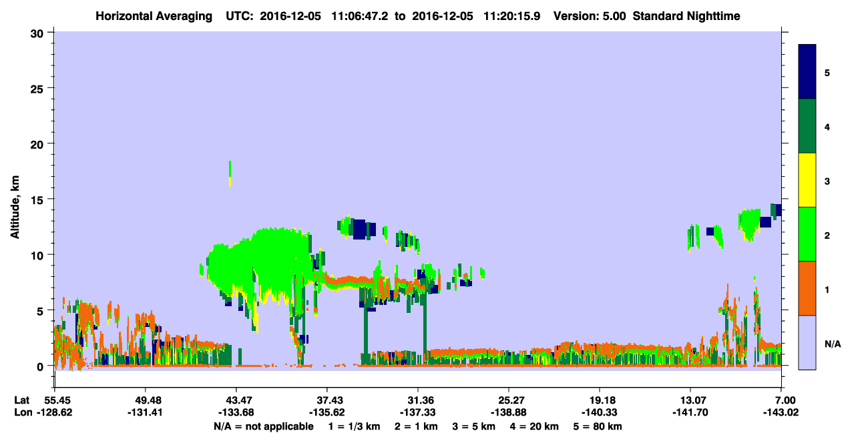Screen dimensions: 868x445
Task: Click the 'Lon' row label
Action: tap(22, 412)
